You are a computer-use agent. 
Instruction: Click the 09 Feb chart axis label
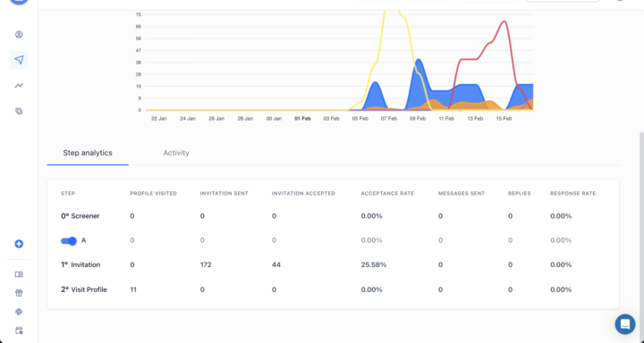coord(418,119)
